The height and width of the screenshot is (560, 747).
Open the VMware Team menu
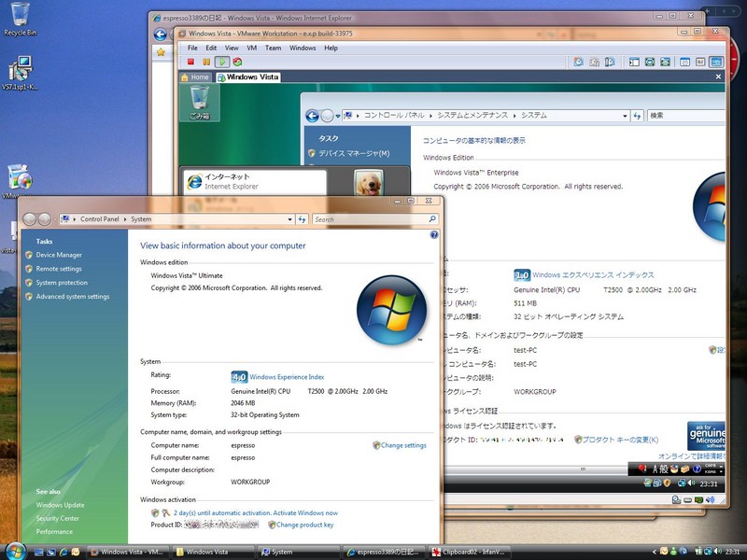pyautogui.click(x=273, y=49)
